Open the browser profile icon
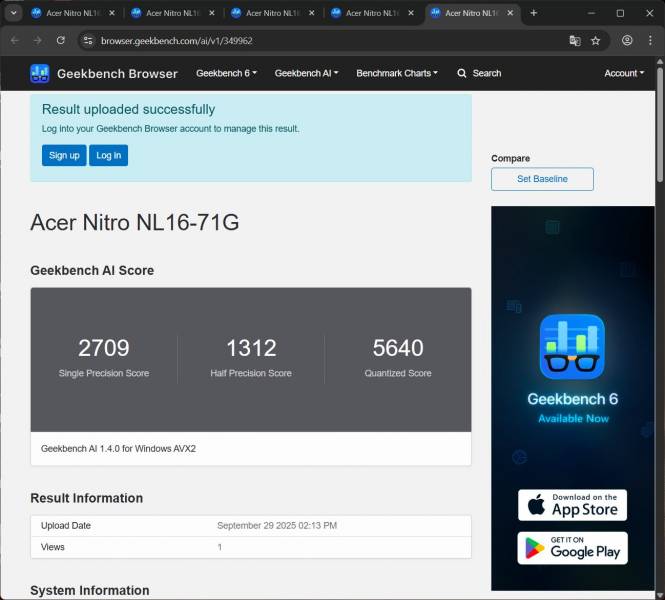This screenshot has height=600, width=665. pyautogui.click(x=627, y=40)
